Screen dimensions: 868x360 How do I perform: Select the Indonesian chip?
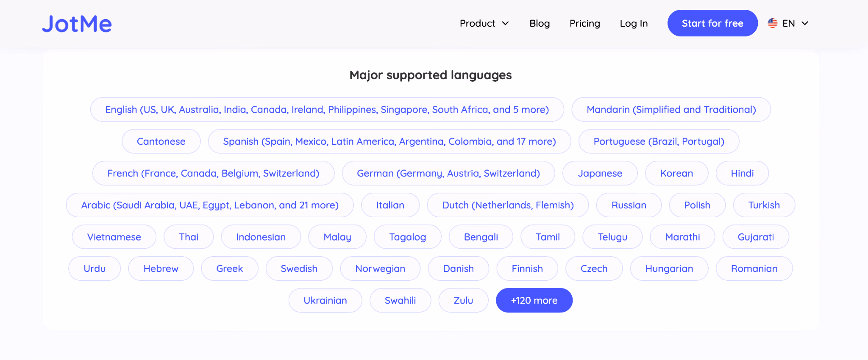tap(261, 237)
